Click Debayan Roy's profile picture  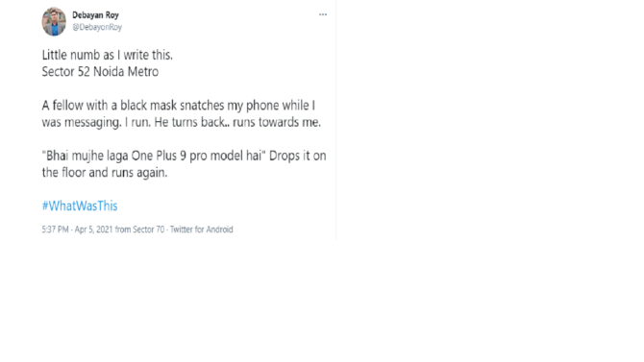click(x=54, y=21)
